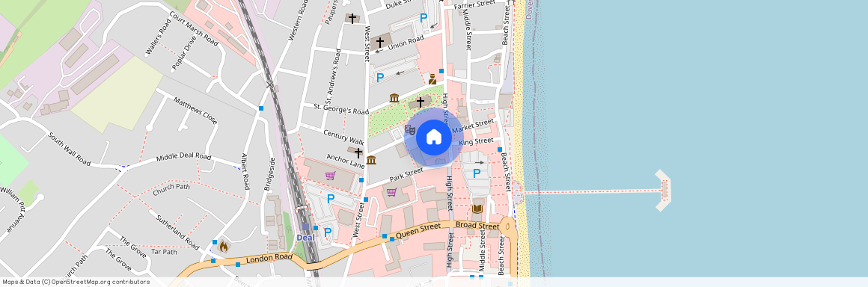Select the Tar Path label

coord(164,252)
